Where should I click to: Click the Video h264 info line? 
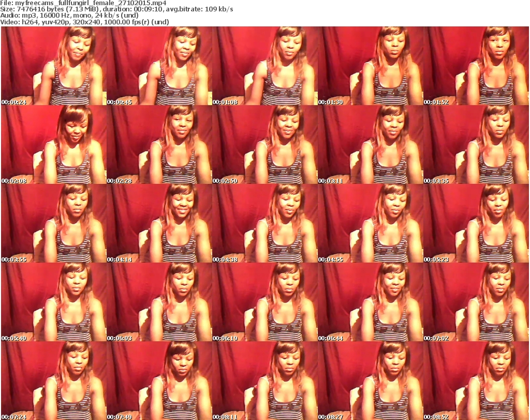84,22
